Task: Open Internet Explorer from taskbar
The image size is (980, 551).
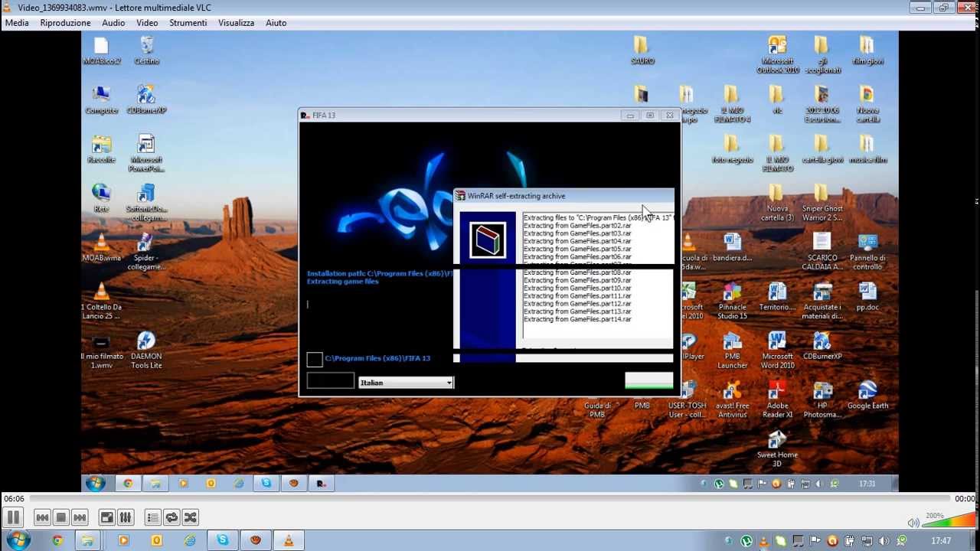Action: [x=190, y=540]
